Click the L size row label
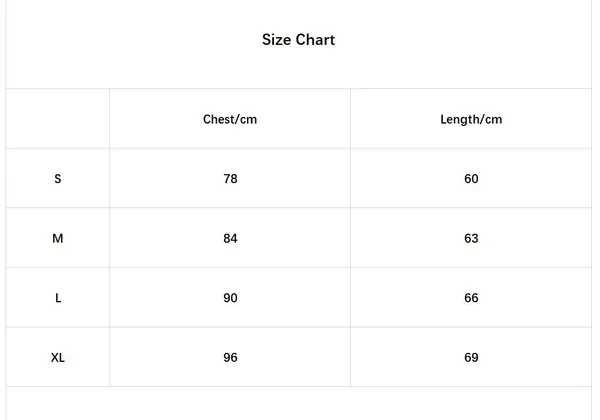 pos(58,298)
